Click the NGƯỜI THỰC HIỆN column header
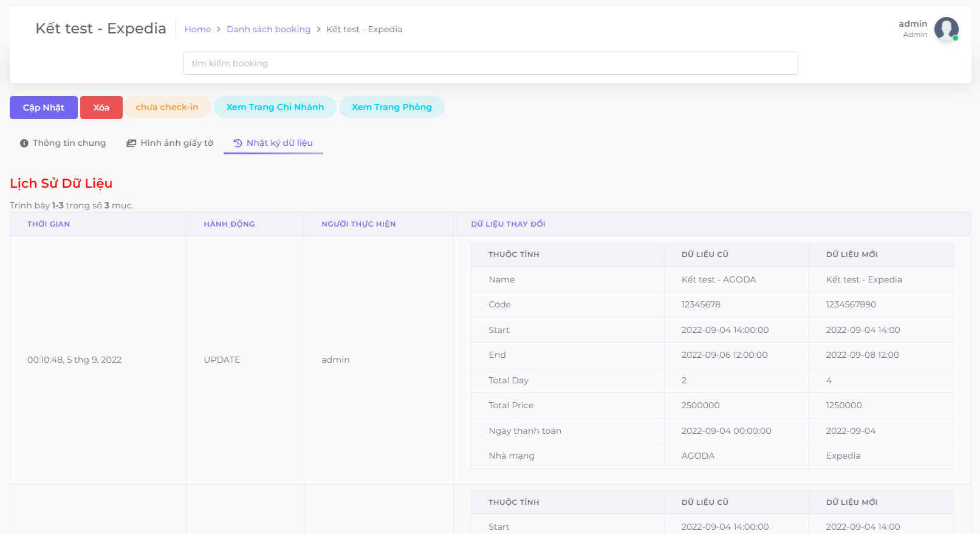 tap(358, 224)
